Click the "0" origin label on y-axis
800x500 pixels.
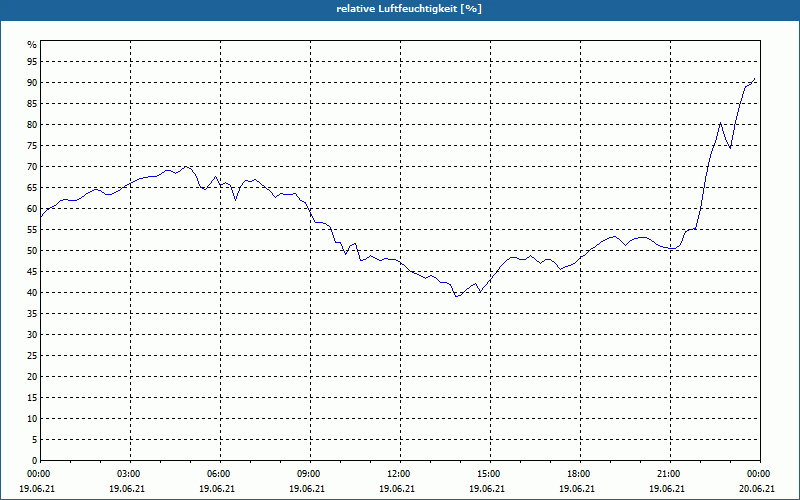pyautogui.click(x=35, y=461)
